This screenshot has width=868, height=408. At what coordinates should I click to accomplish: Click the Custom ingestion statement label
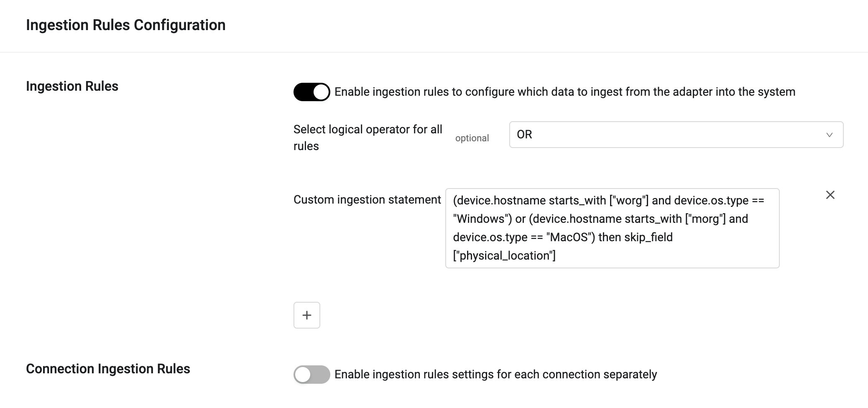(367, 200)
